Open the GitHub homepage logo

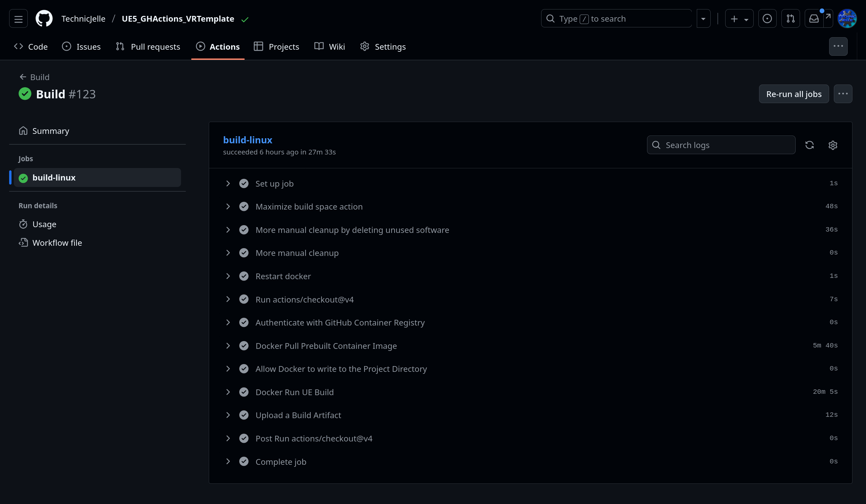[x=44, y=19]
